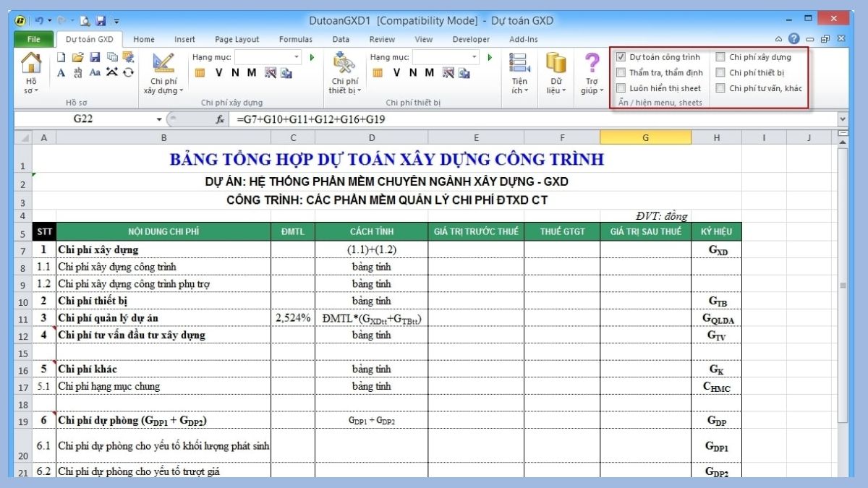Click the green play arrow beside first Hạng mục
Viewport: 868px width, 488px height.
312,57
